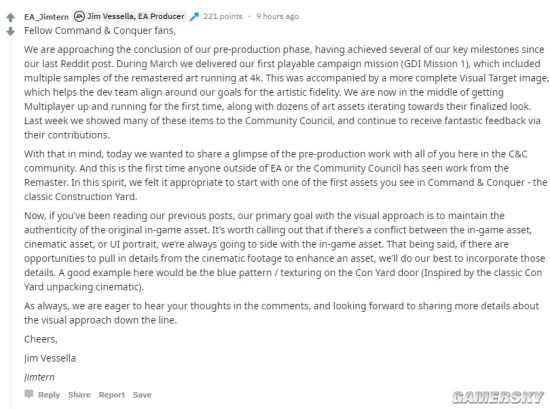
Task: Open the 9 hours ago timestamp permalink
Action: point(277,16)
